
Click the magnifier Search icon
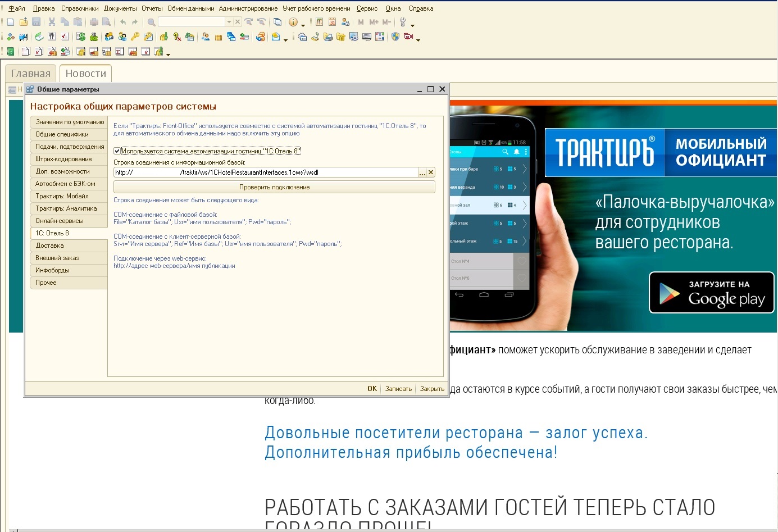151,22
